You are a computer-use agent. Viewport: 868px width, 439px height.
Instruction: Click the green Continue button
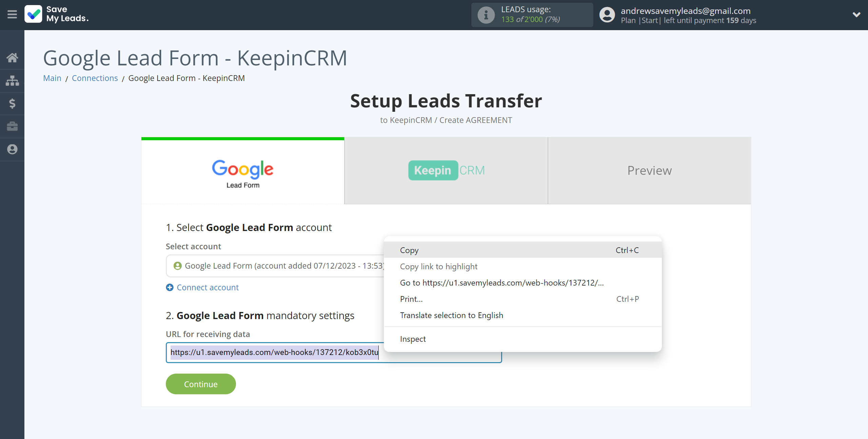click(x=201, y=384)
